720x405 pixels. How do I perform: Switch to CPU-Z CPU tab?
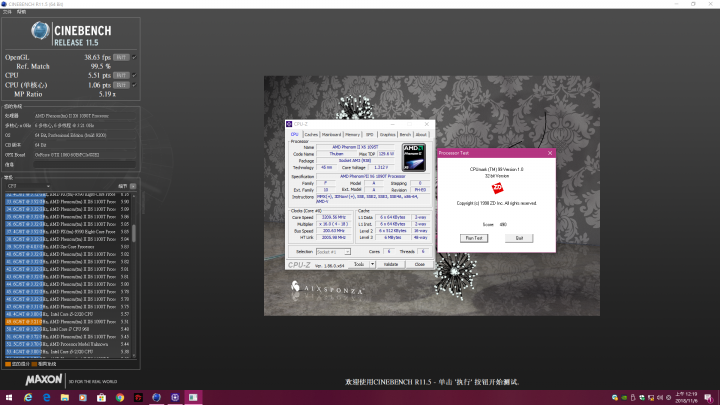click(x=294, y=135)
